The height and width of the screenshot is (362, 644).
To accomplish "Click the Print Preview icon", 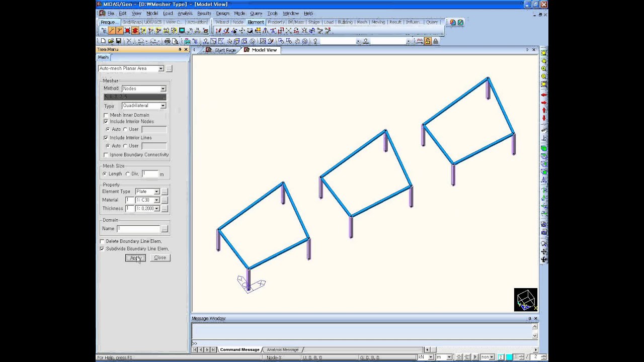I will pyautogui.click(x=175, y=41).
